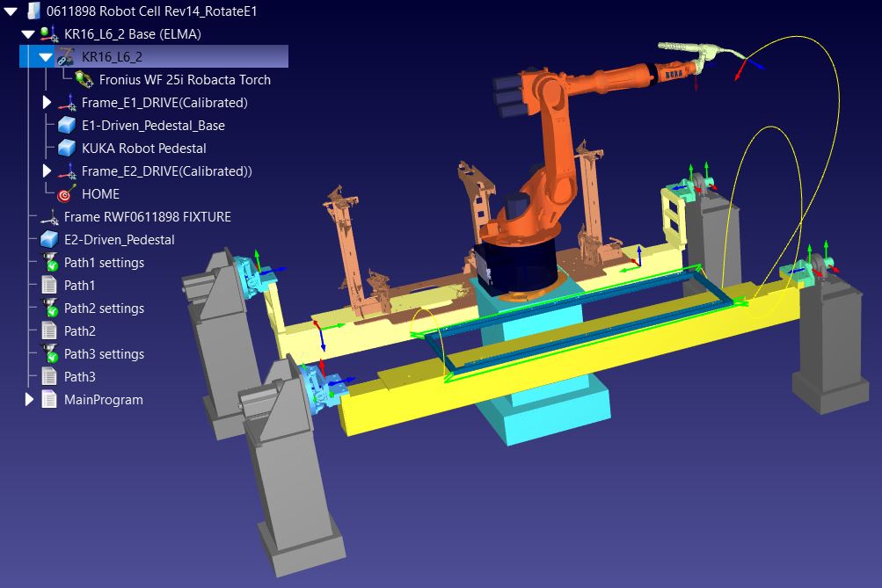
Task: Click the KR16_L6_2 robot icon
Action: [x=66, y=57]
